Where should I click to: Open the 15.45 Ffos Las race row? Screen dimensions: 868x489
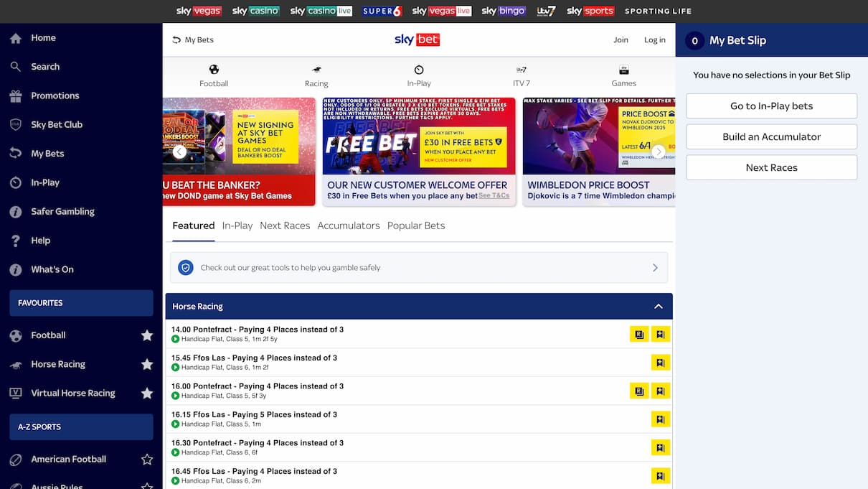(x=419, y=363)
